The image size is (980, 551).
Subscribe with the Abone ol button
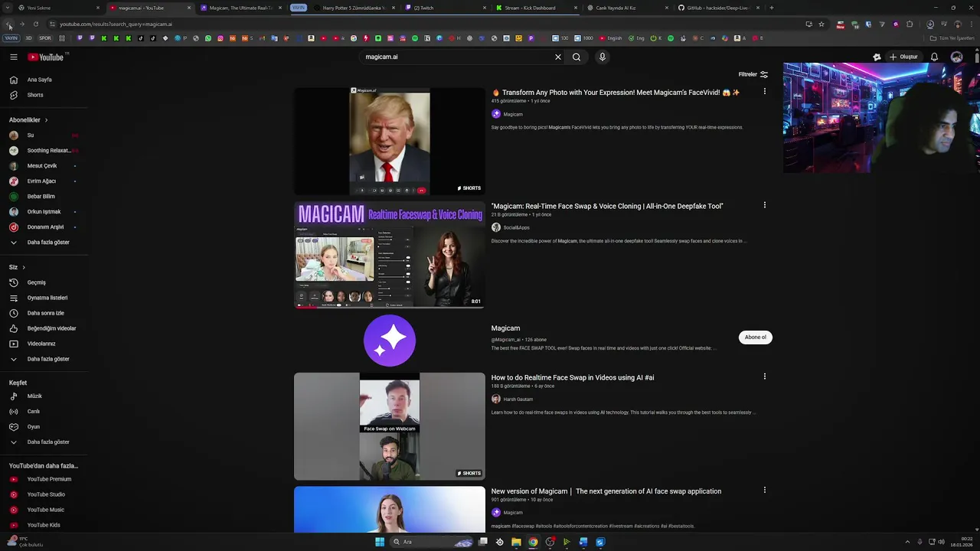tap(755, 337)
